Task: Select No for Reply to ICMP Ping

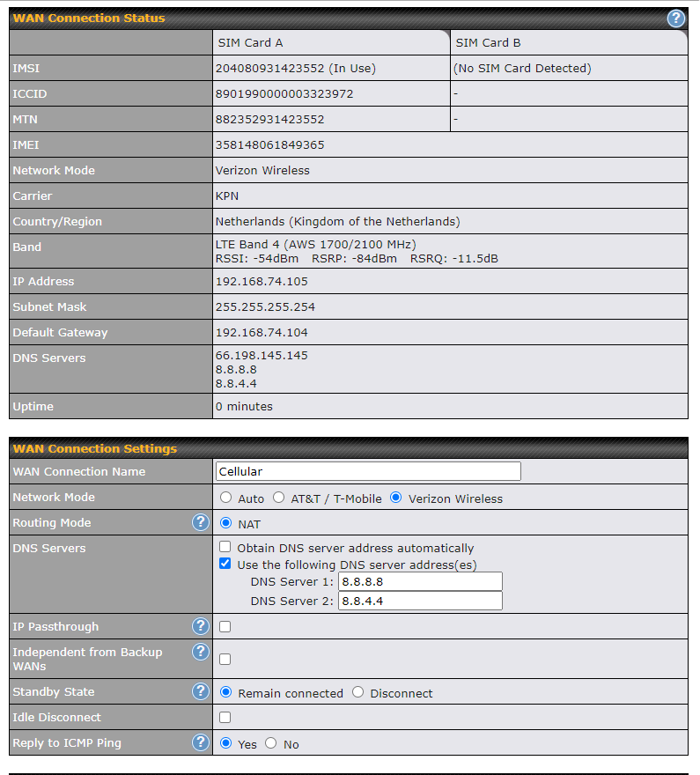Action: [270, 743]
